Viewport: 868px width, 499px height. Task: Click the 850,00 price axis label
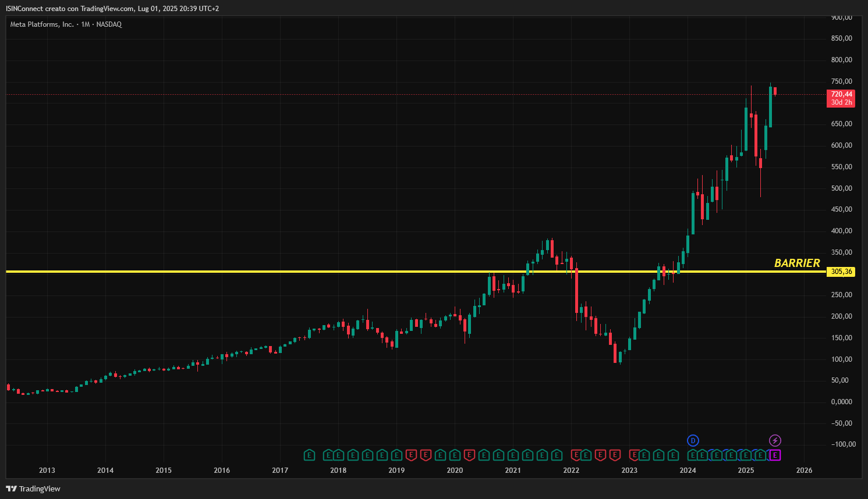[x=842, y=38]
